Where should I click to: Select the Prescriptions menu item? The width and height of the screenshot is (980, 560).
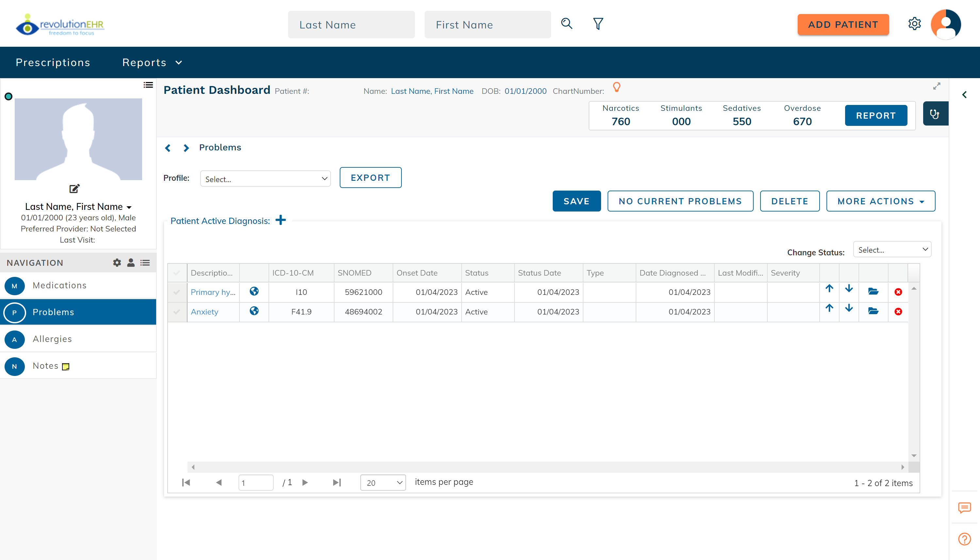pyautogui.click(x=53, y=62)
